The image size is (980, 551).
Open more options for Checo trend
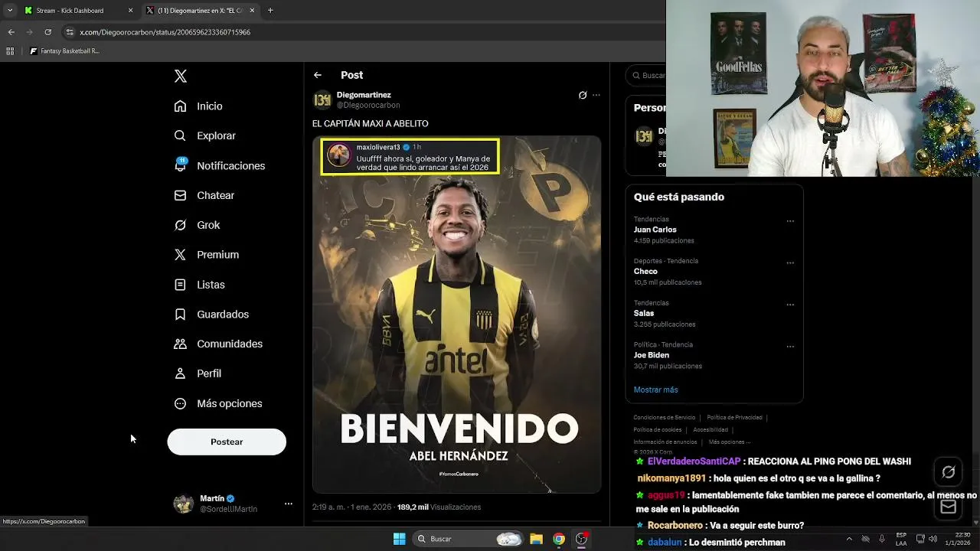click(x=790, y=262)
